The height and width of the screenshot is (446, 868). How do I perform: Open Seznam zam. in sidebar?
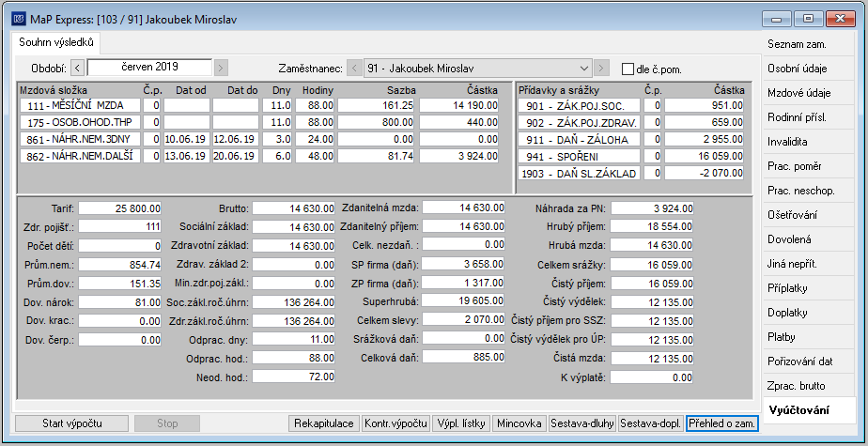coord(808,44)
